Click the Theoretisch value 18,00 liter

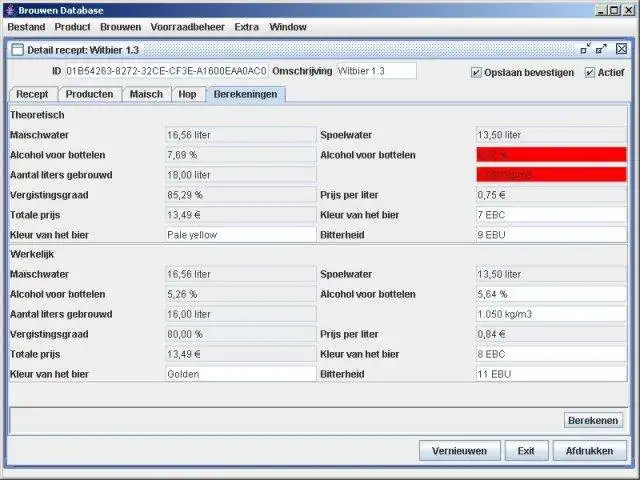[x=240, y=175]
